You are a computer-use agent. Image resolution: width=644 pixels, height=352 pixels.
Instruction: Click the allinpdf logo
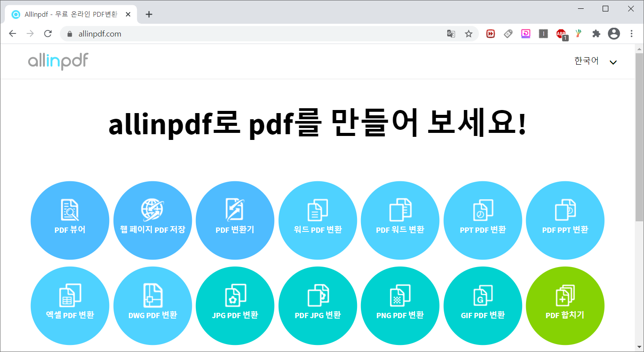coord(58,62)
